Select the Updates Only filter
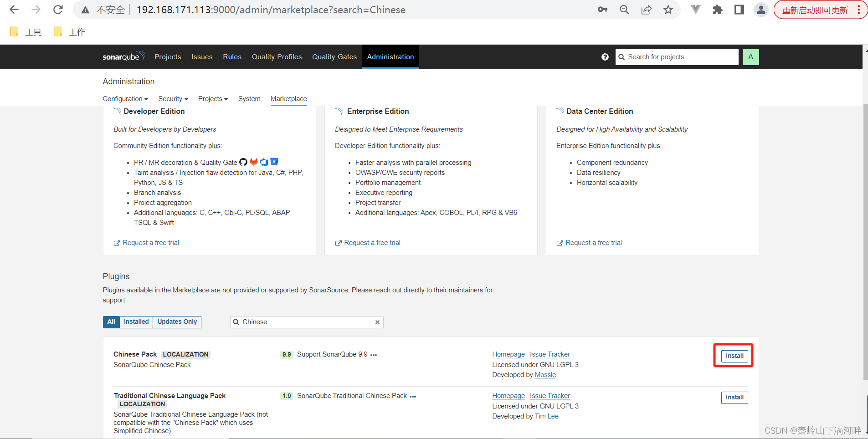Screen dimensions: 868x439 (177, 322)
